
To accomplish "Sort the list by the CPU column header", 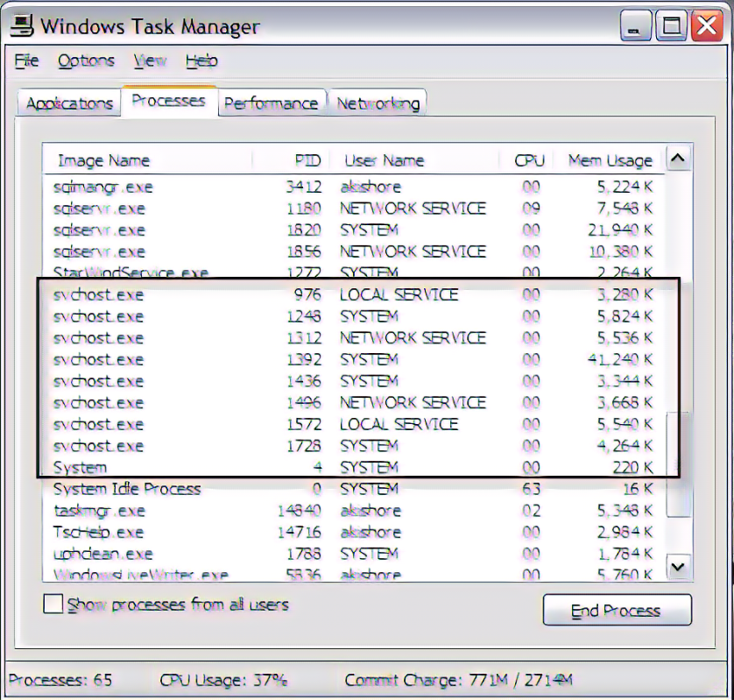I will 526,160.
